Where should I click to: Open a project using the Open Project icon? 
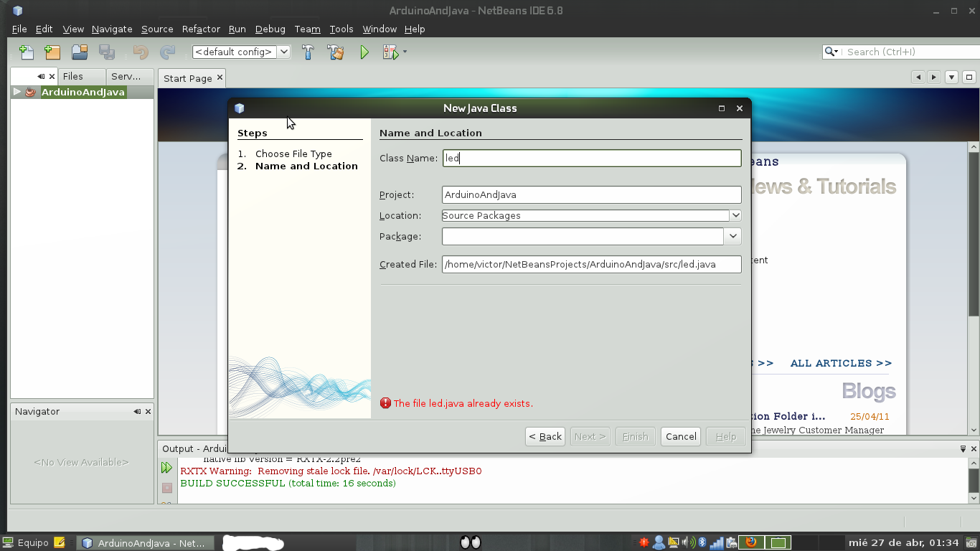click(79, 52)
